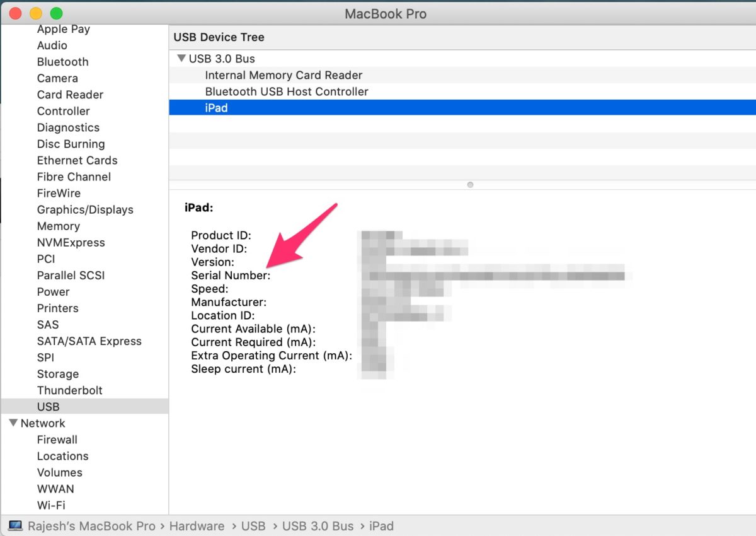The width and height of the screenshot is (756, 536).
Task: Select Memory in the sidebar
Action: point(58,226)
